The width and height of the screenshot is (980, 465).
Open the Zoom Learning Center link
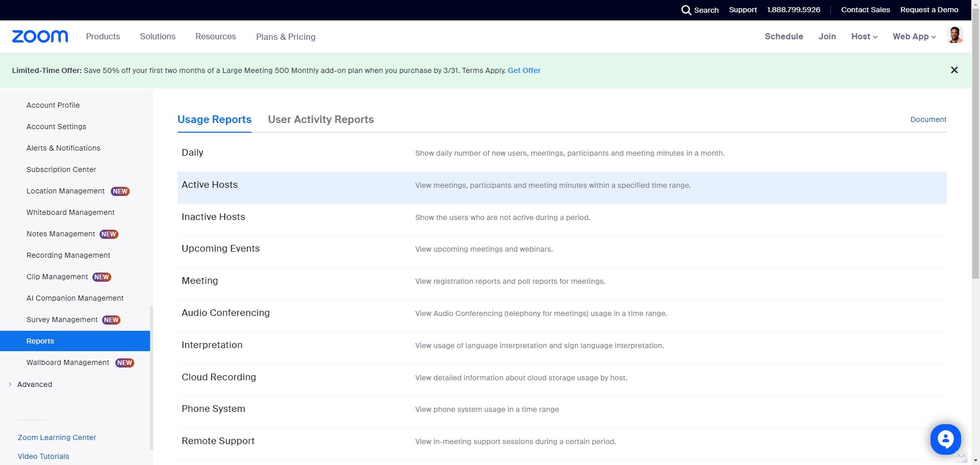[57, 437]
